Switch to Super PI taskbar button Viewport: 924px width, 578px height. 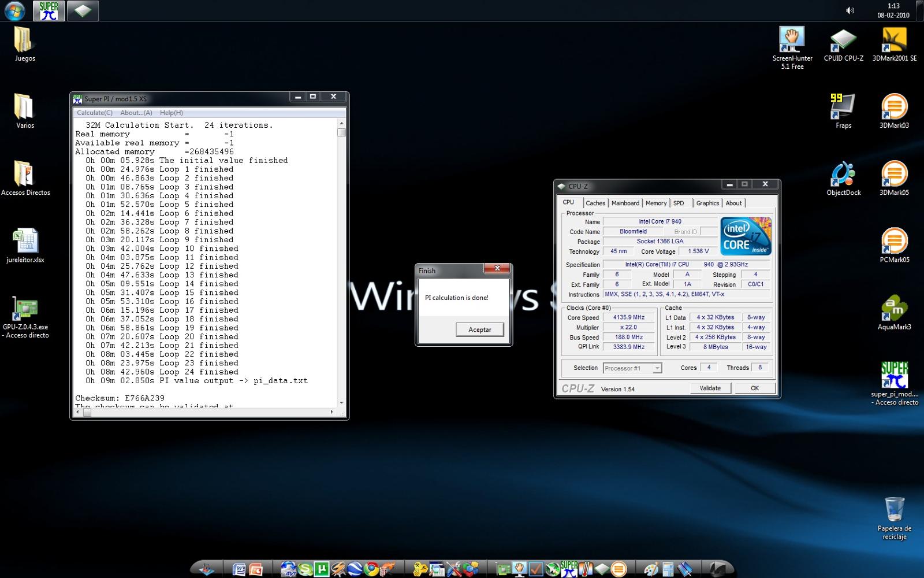pos(49,10)
